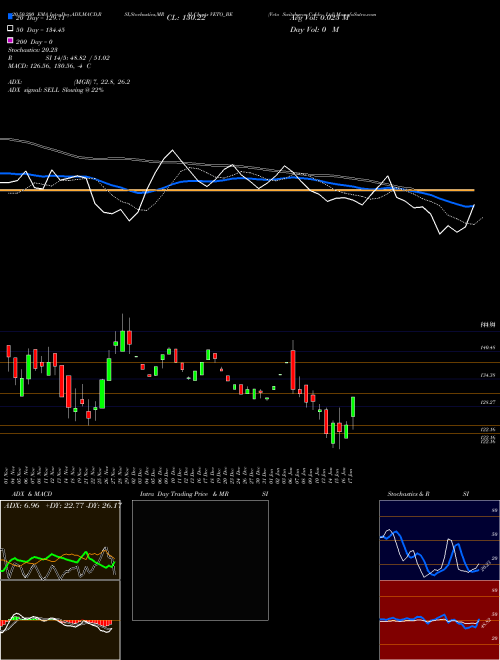Click the last green candlestick on the chart
The height and width of the screenshot is (660, 500).
click(353, 407)
